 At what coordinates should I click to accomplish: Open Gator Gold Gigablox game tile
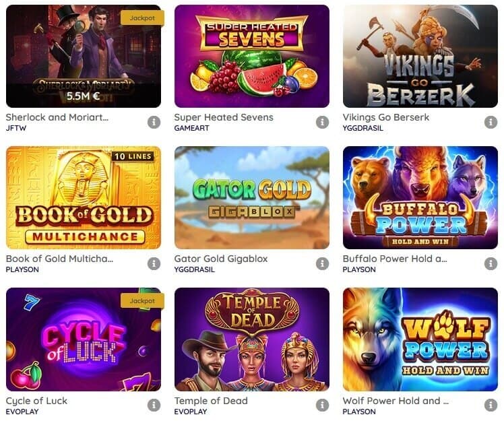(x=252, y=197)
